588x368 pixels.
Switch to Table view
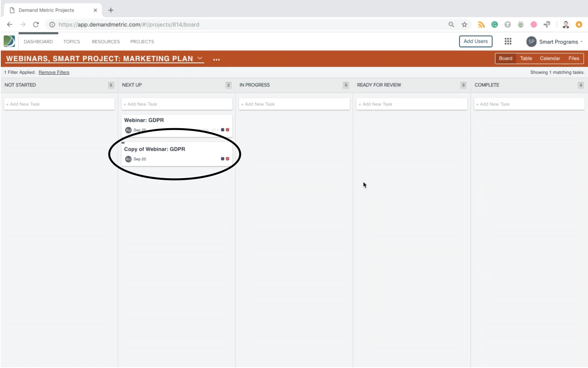pyautogui.click(x=526, y=58)
